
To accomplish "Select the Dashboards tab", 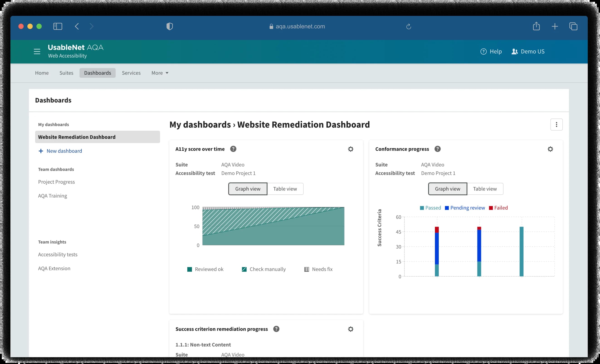I will tap(98, 73).
